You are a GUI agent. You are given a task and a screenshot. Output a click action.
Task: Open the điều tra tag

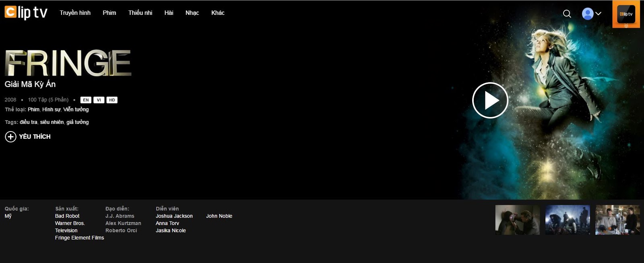(x=29, y=122)
